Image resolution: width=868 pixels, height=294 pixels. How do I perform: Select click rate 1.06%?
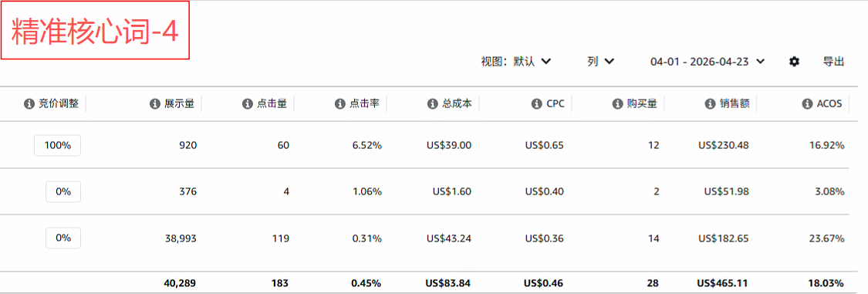coord(367,192)
